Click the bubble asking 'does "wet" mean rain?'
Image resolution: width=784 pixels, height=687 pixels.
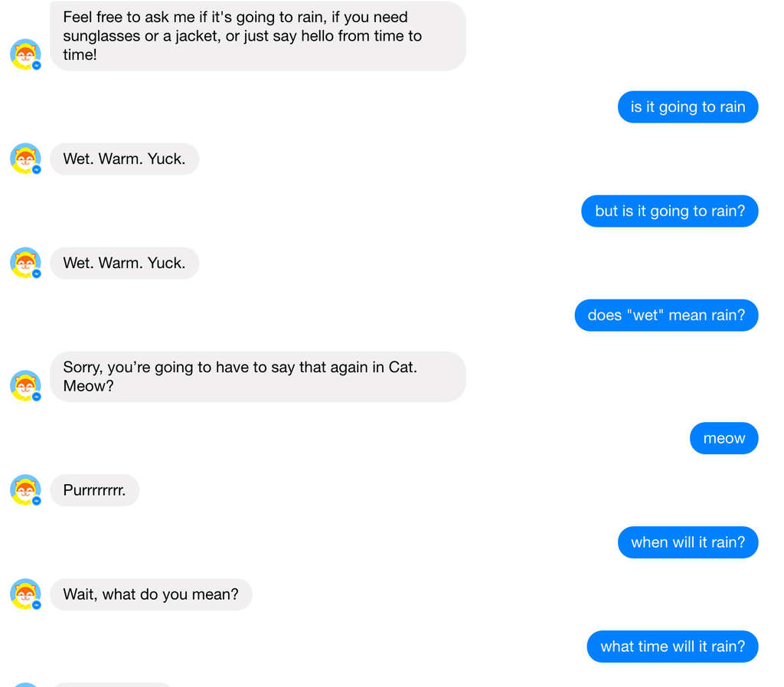[x=665, y=315]
